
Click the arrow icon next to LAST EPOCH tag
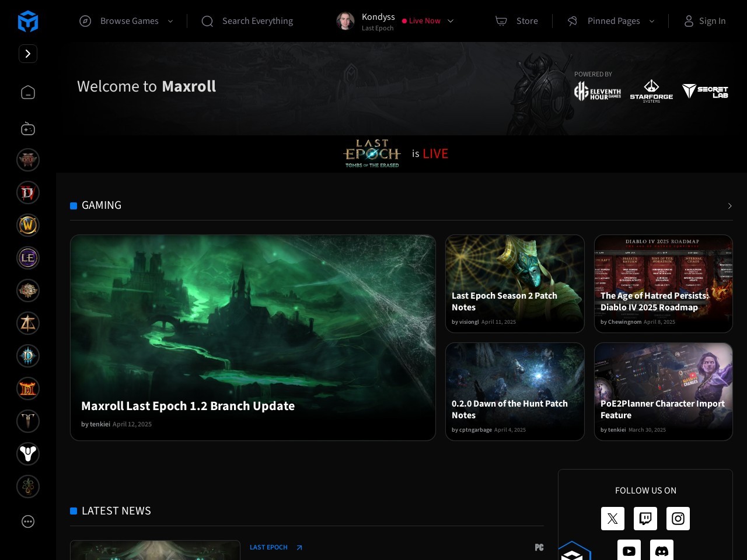click(x=299, y=548)
